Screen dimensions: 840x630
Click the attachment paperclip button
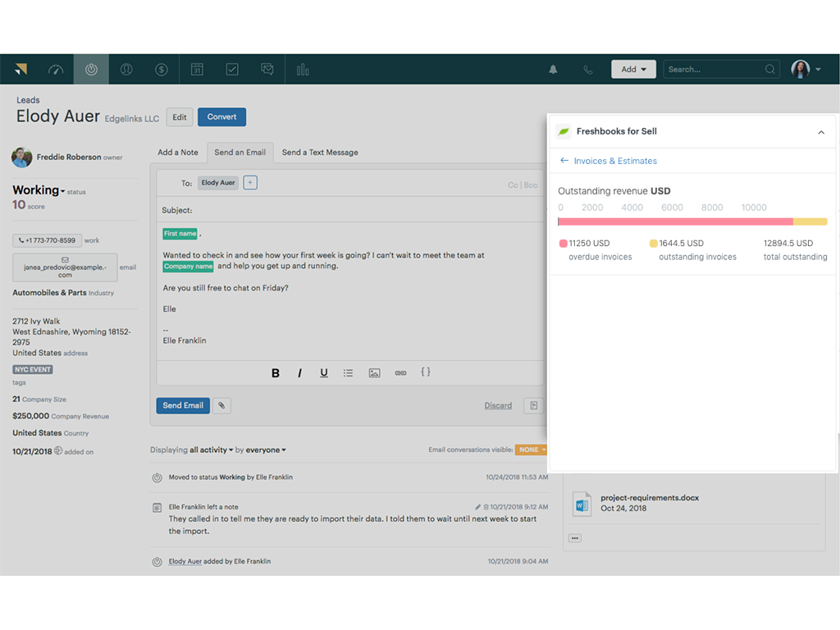[x=221, y=405]
